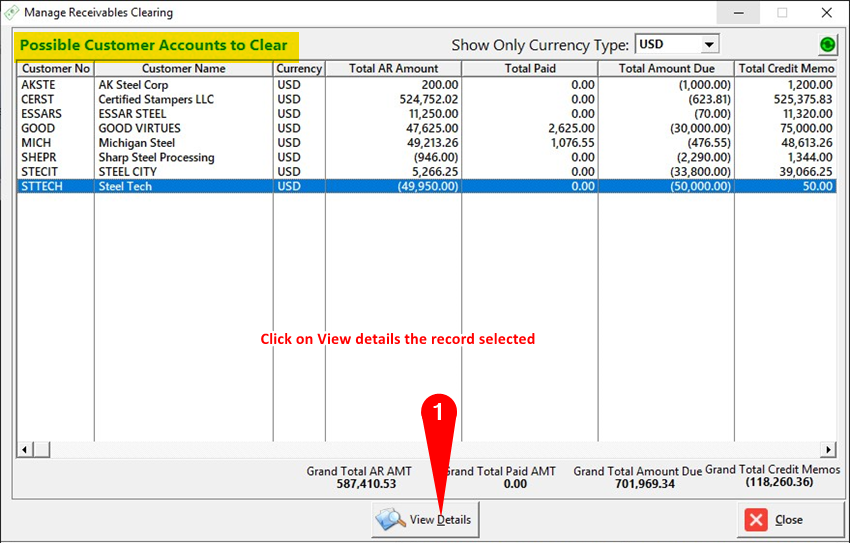Click AR amount 524,752.02
The width and height of the screenshot is (850, 543).
point(429,100)
